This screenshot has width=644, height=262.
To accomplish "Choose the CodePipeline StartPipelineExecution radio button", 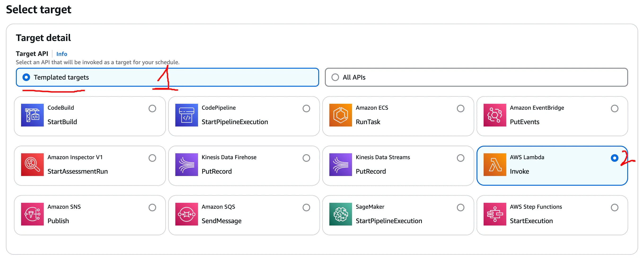I will (x=306, y=108).
